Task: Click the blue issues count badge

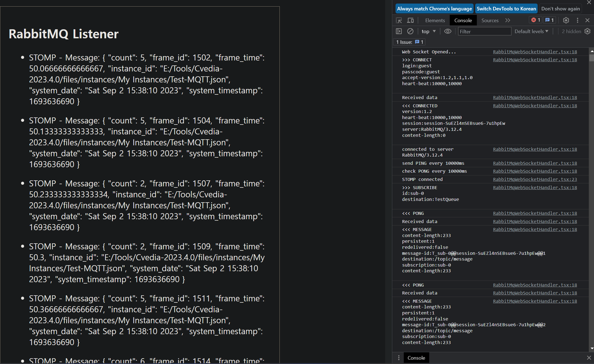Action: [550, 20]
